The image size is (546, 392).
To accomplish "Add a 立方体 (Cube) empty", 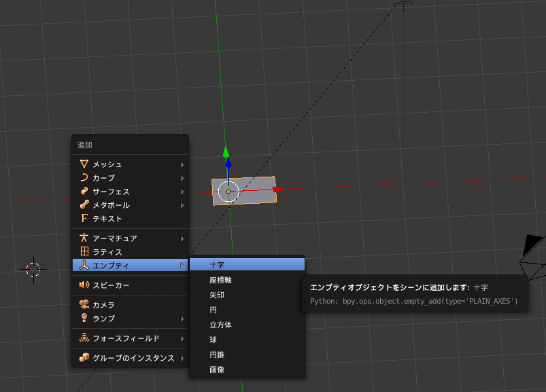I will 248,325.
